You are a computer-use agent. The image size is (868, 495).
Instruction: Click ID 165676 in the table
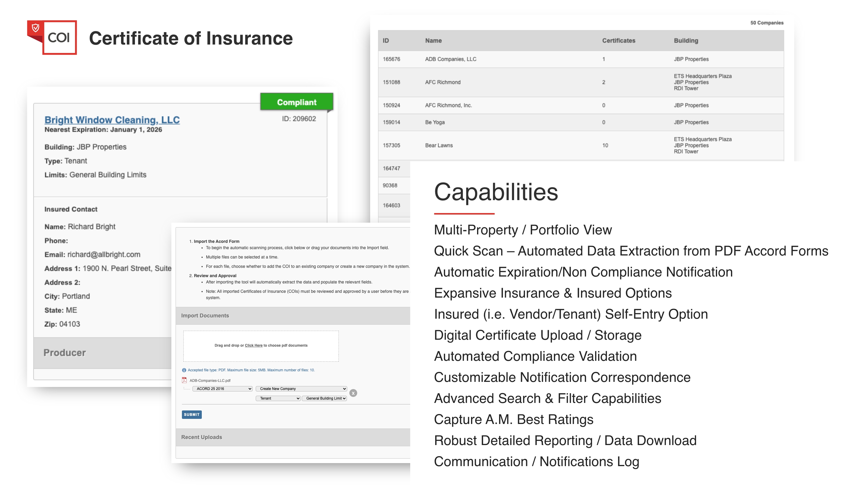click(x=391, y=59)
